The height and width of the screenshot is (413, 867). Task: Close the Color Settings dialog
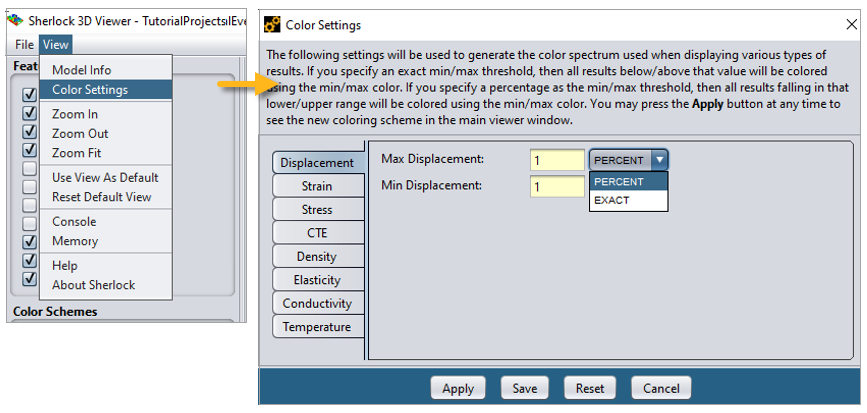tap(850, 25)
